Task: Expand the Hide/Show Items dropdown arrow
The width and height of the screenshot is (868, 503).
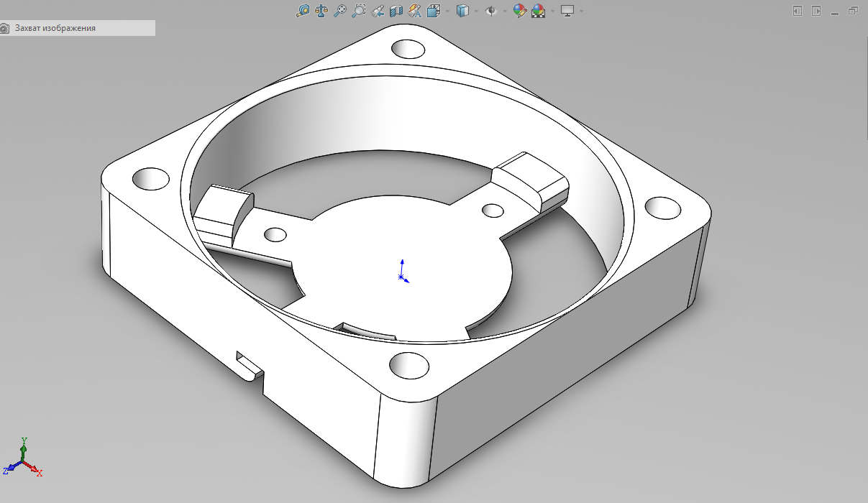Action: point(505,11)
